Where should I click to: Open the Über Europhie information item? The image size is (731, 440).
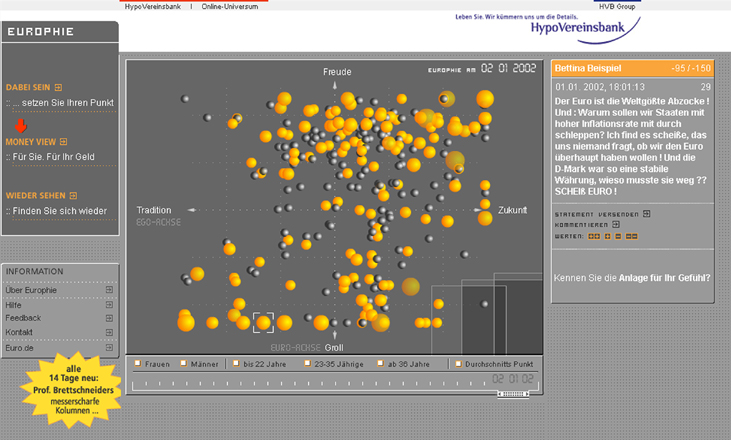point(31,290)
